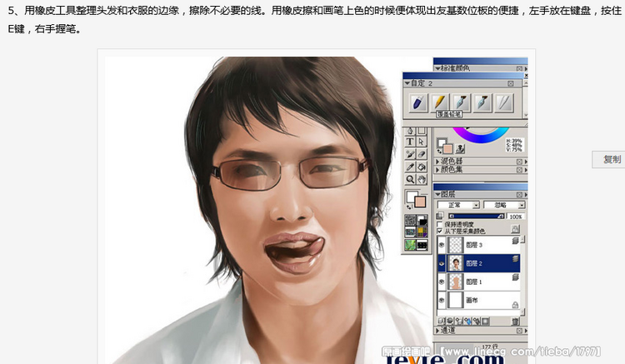Select the Eyedropper tool in toolbox
The height and width of the screenshot is (364, 625).
pyautogui.click(x=410, y=167)
